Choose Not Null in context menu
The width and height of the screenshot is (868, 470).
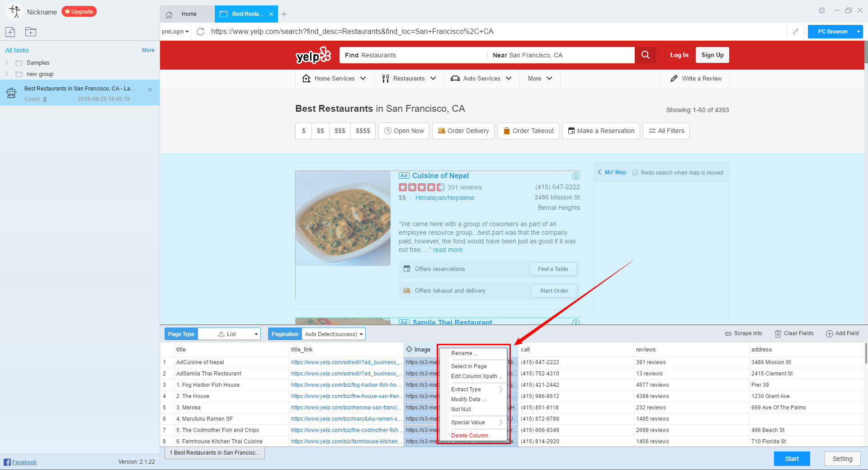click(x=473, y=409)
